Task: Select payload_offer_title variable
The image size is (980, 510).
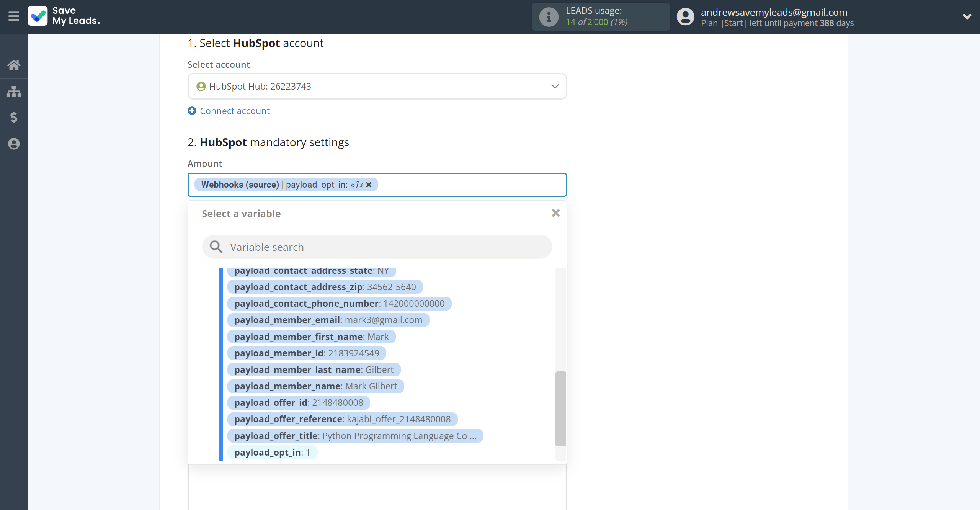Action: coord(355,436)
